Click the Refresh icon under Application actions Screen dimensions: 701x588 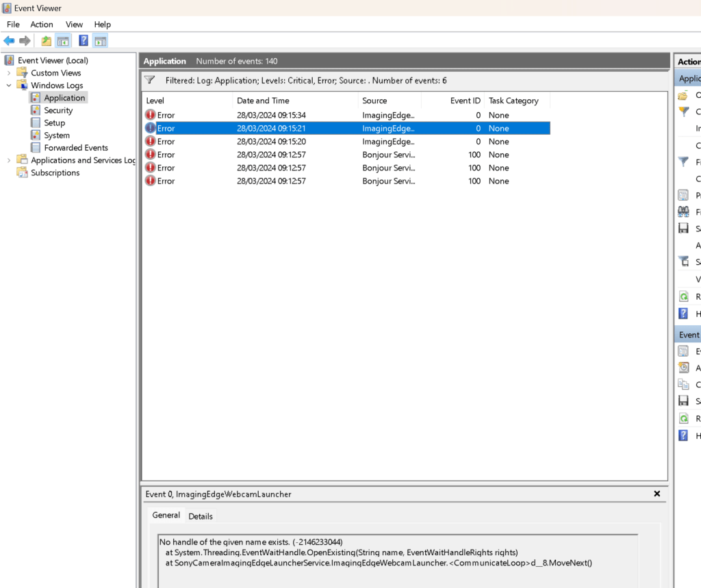coord(684,296)
